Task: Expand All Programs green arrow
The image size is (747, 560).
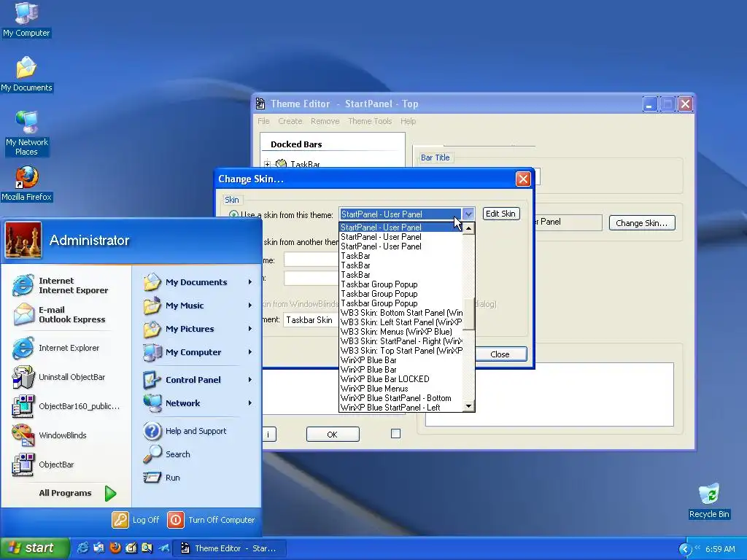Action: (111, 494)
